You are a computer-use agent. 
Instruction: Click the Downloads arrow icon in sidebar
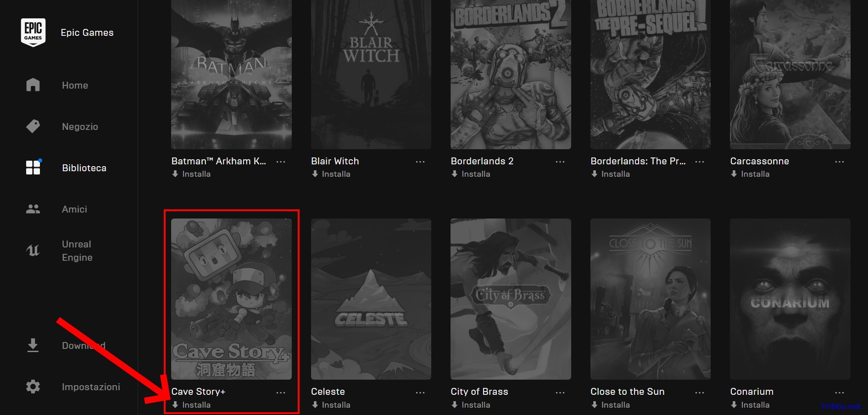33,345
